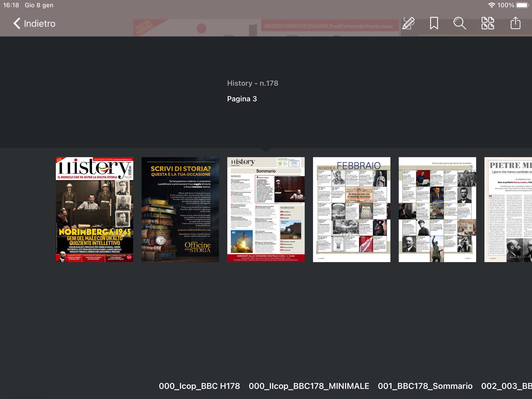Select the 001_BBC178_Sommario label
This screenshot has height=399, width=532.
(425, 386)
